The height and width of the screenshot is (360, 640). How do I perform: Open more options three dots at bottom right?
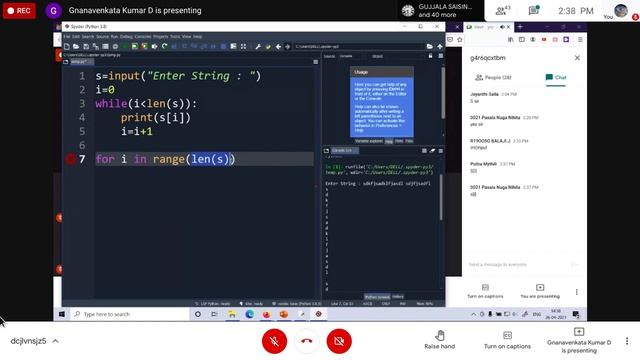pos(627,341)
